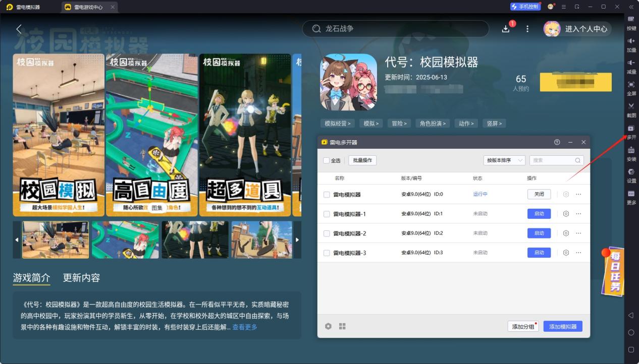Go back with the left arrow icon
The image size is (639, 364).
click(19, 29)
